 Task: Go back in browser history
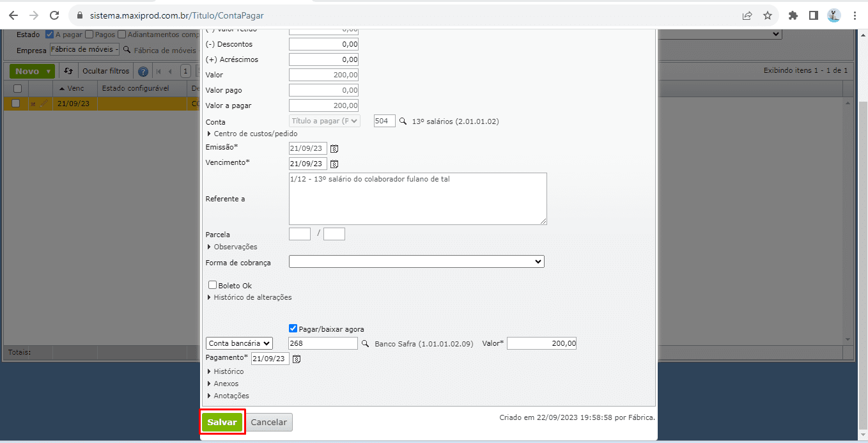coord(13,15)
